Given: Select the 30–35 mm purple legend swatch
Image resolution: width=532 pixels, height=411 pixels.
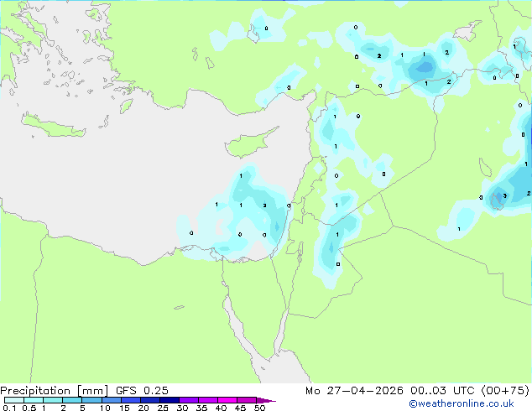Looking at the screenshot, I should pyautogui.click(x=189, y=400).
